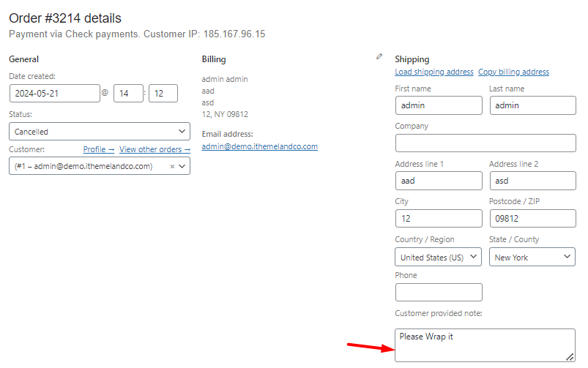588x368 pixels.
Task: Click the hour field showing 14
Action: (128, 94)
